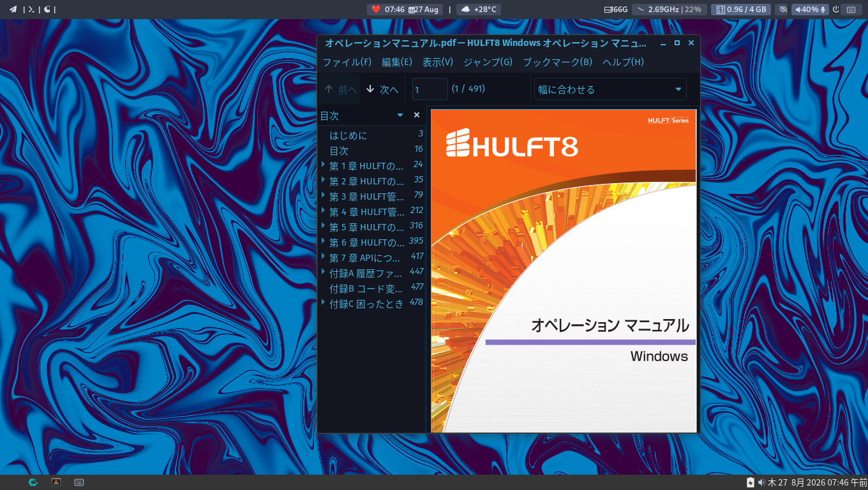Expand the 第7章 API outline entry
Image resolution: width=868 pixels, height=490 pixels.
tap(324, 257)
